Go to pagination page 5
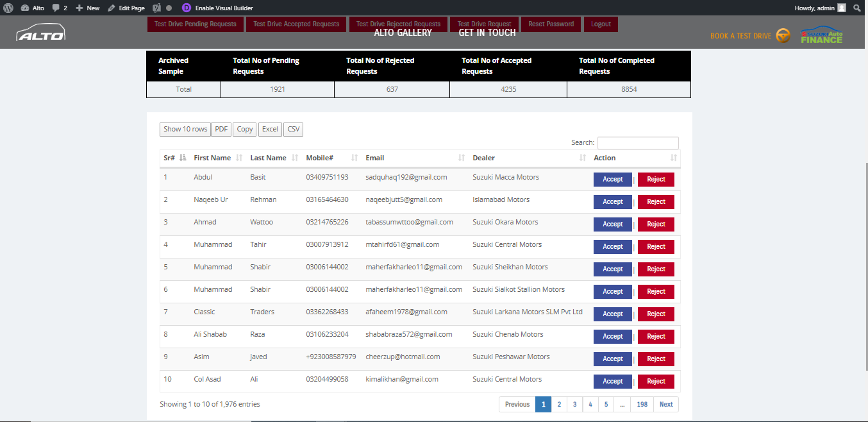Viewport: 868px width, 422px height. point(606,405)
